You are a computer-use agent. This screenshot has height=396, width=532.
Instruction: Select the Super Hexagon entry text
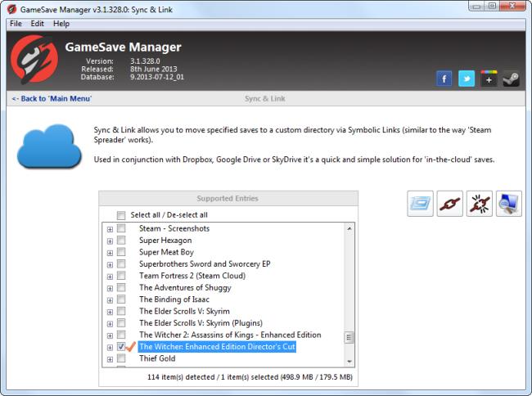pyautogui.click(x=165, y=241)
